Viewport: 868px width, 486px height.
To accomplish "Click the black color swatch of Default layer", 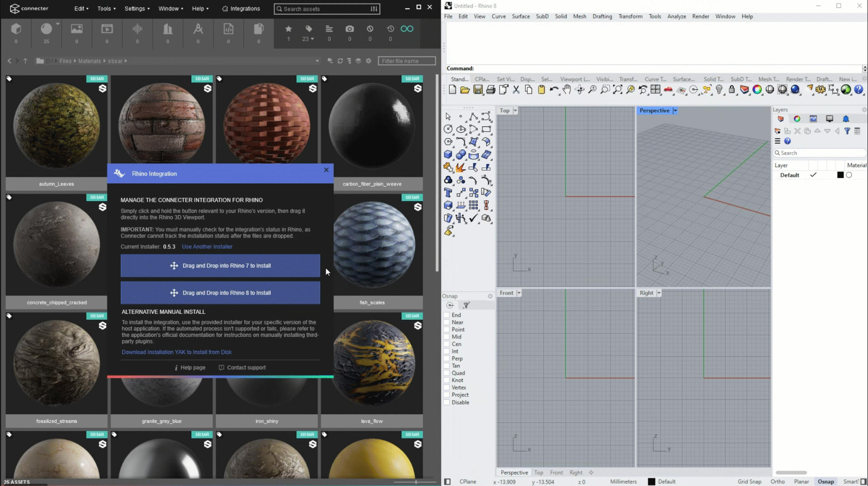I will tap(840, 175).
